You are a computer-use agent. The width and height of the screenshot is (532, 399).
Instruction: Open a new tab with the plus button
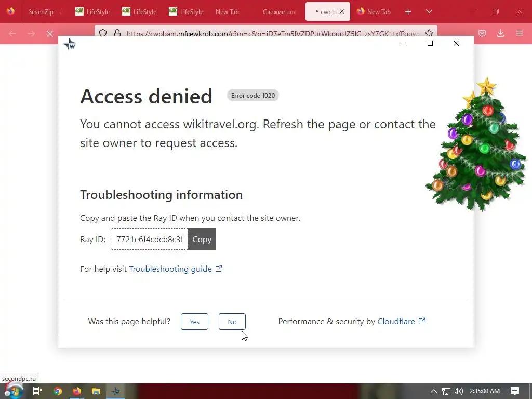408,11
